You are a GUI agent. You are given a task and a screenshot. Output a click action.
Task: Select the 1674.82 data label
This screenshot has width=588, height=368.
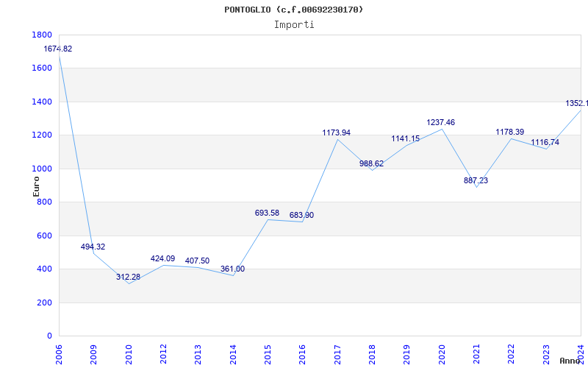58,49
